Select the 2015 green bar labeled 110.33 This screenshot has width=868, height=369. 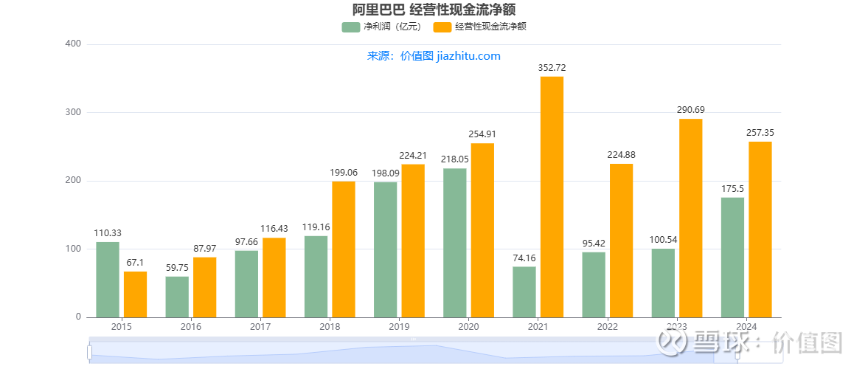pyautogui.click(x=108, y=280)
